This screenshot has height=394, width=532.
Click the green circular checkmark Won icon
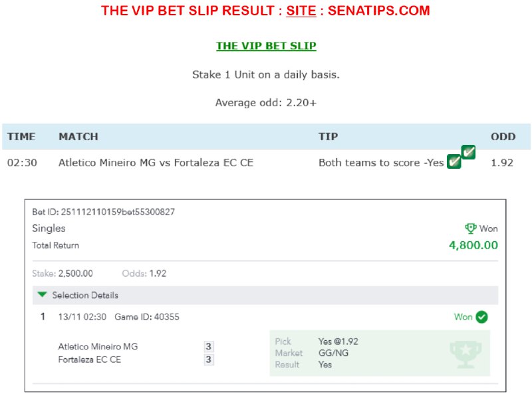[x=481, y=317]
